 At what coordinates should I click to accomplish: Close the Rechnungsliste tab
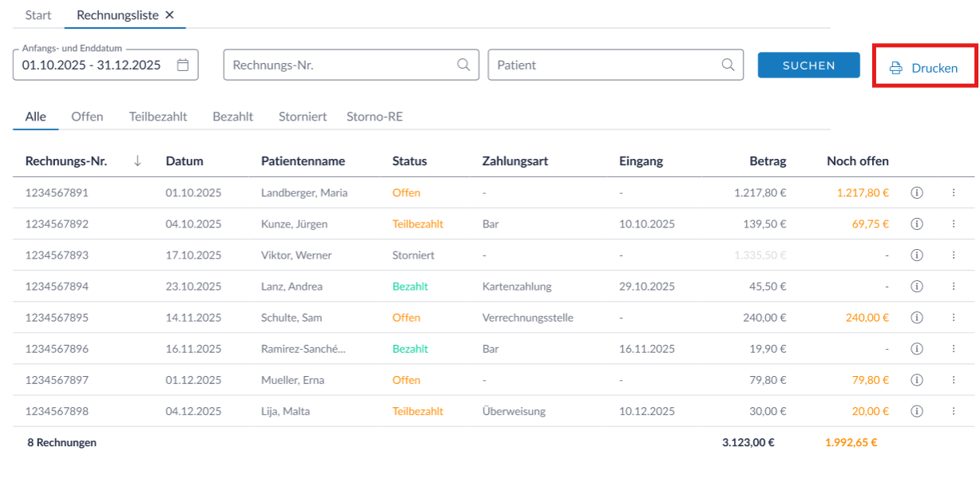(x=169, y=15)
